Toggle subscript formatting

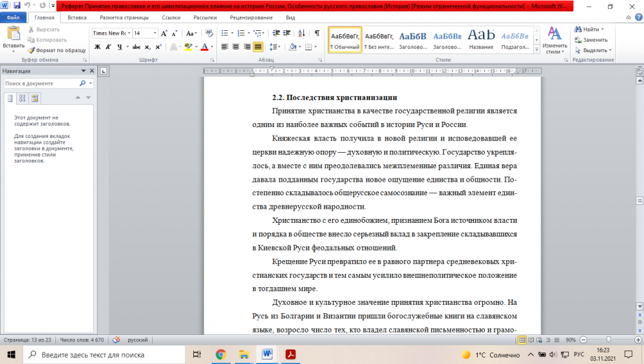[x=148, y=46]
